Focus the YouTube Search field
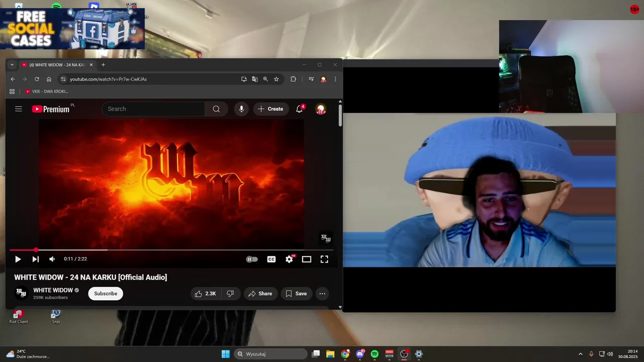644x362 pixels. [153, 109]
